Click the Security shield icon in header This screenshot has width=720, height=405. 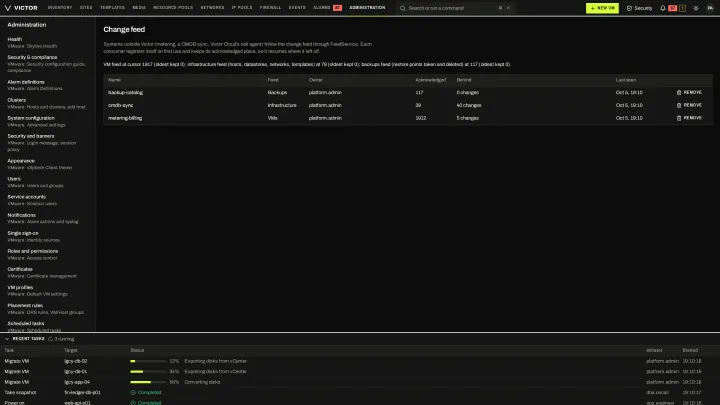(x=630, y=8)
